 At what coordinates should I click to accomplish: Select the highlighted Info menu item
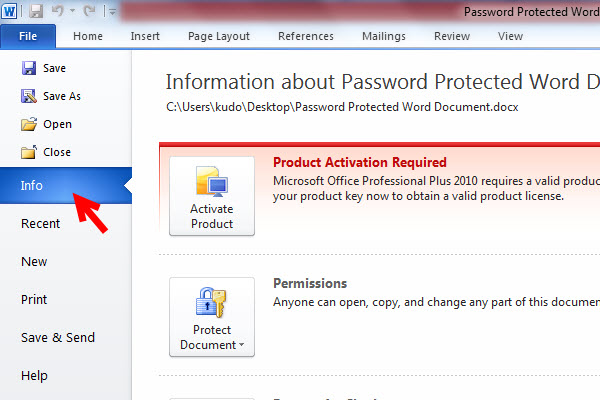[x=31, y=186]
